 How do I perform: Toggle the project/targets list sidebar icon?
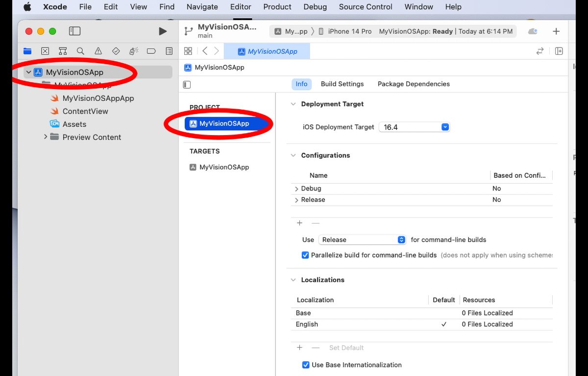[187, 84]
